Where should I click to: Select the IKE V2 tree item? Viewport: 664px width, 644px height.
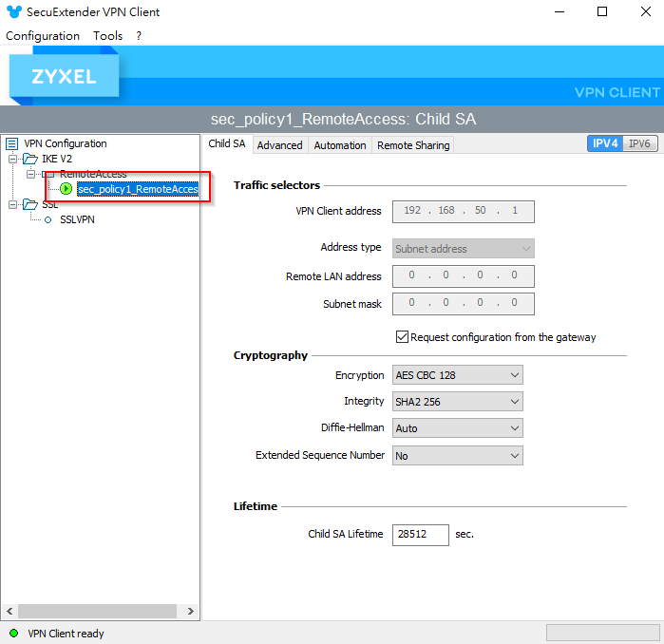(x=57, y=159)
